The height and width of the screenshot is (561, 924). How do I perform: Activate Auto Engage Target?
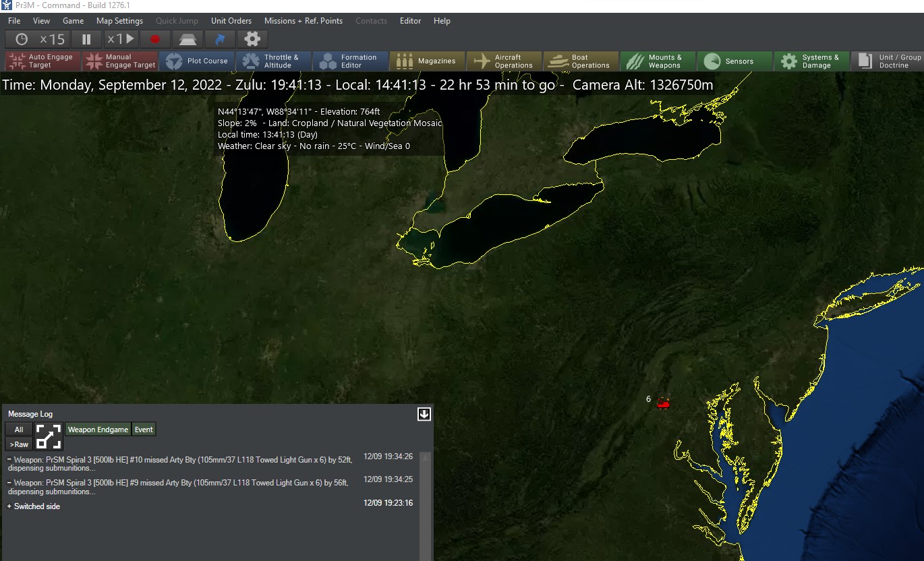click(x=42, y=61)
